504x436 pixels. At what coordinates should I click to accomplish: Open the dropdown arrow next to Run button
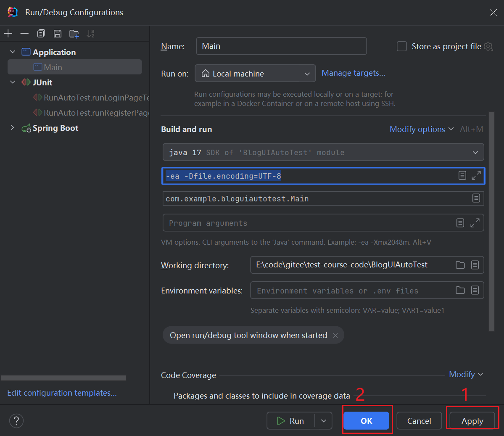324,421
